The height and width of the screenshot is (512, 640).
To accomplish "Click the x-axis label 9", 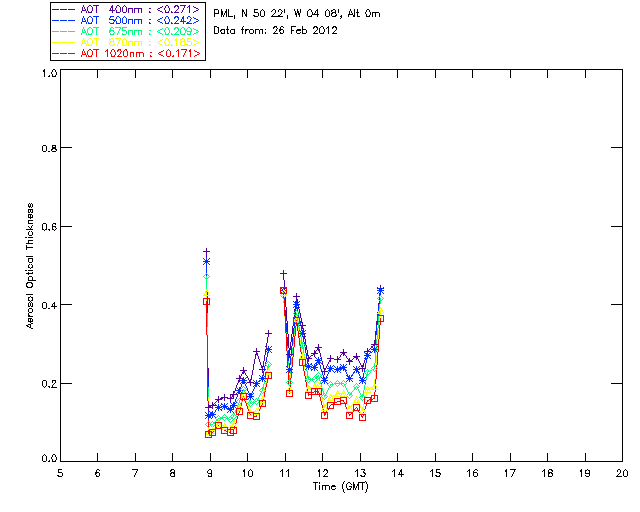I will click(210, 473).
